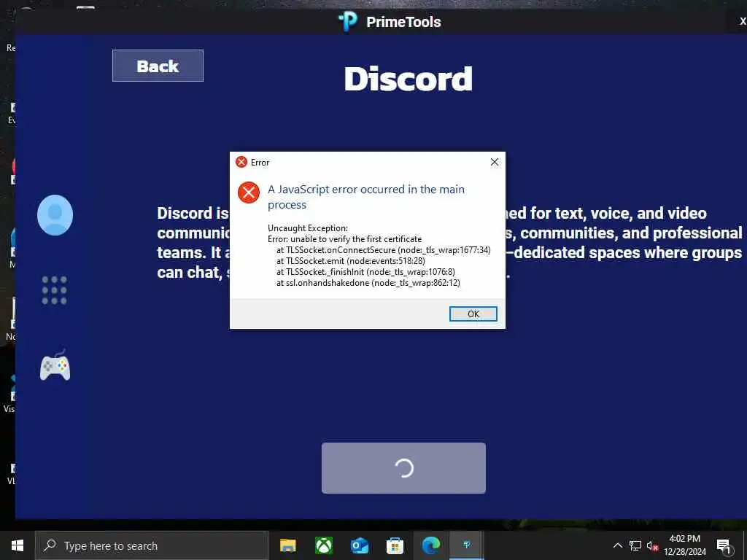Show hidden system tray icons
This screenshot has width=747, height=560.
tap(617, 545)
